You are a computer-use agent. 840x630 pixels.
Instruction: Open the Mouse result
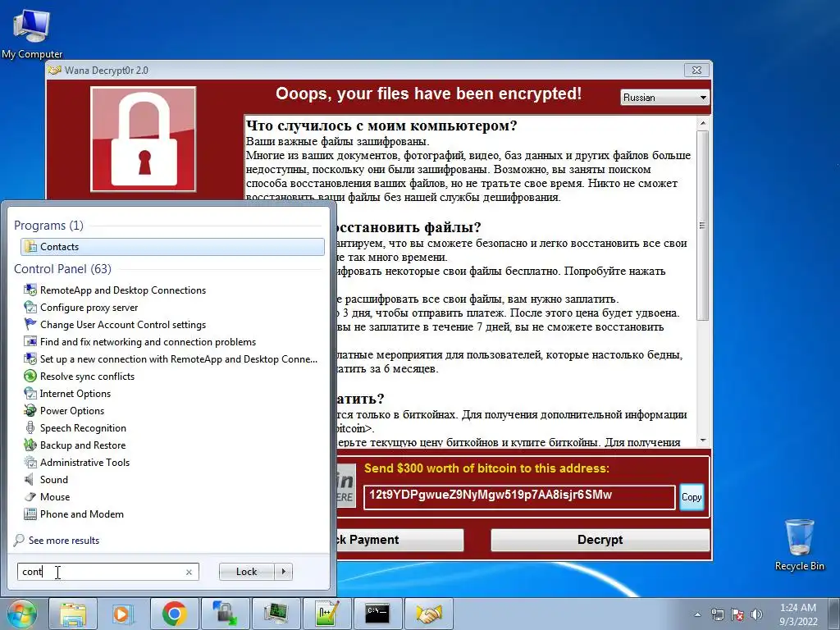55,496
